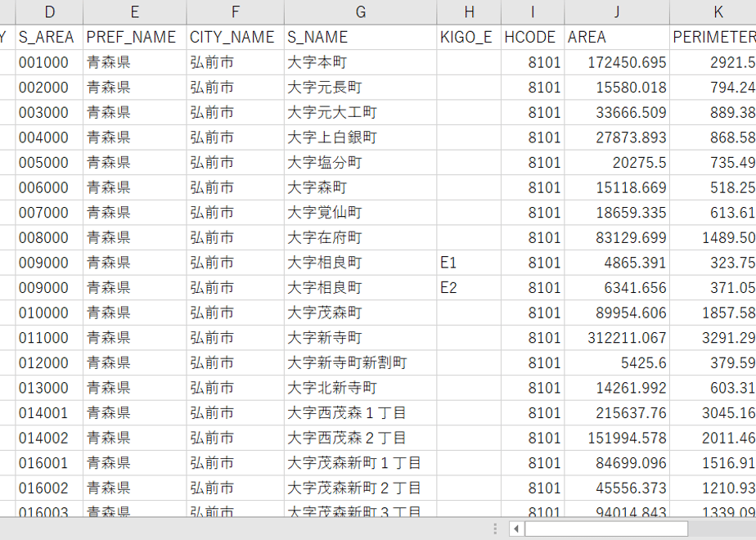Click cell 大字茂森町
The image size is (756, 540).
(360, 313)
